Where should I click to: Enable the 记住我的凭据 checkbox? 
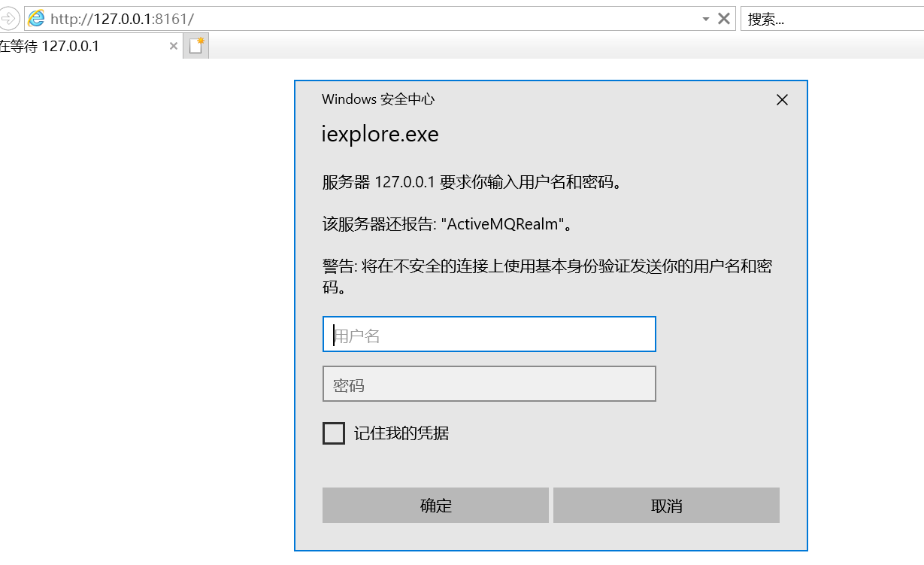333,433
